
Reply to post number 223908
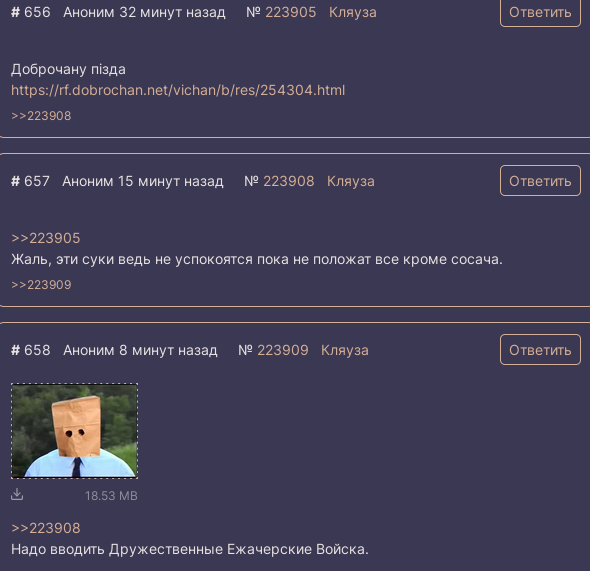click(540, 181)
